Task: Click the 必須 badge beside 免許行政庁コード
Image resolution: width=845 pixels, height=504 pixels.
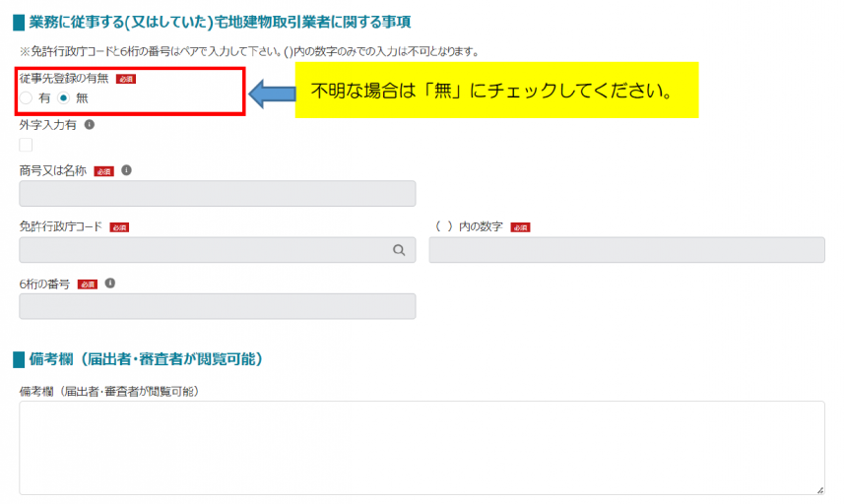Action: pos(119,227)
